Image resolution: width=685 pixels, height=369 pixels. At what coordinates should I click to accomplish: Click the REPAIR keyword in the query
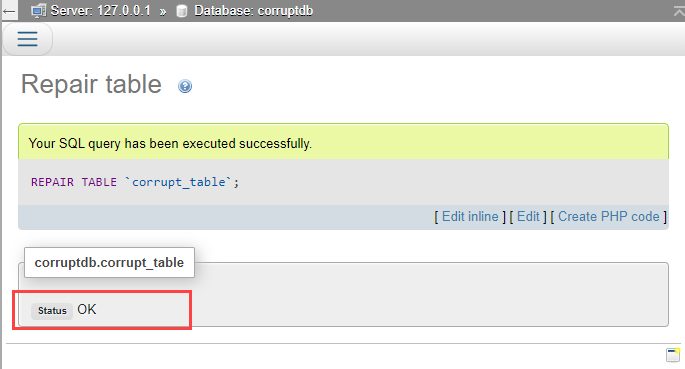[52, 182]
